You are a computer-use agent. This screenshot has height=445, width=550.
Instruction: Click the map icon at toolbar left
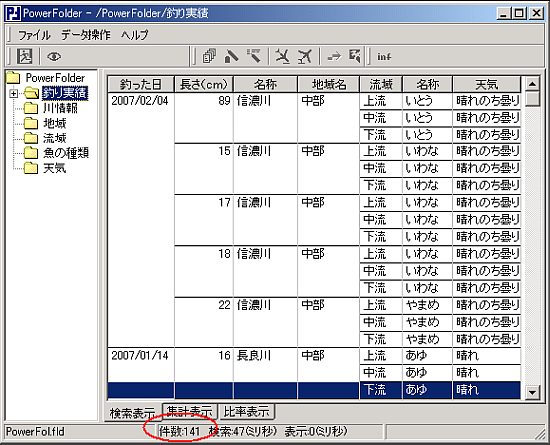point(25,56)
